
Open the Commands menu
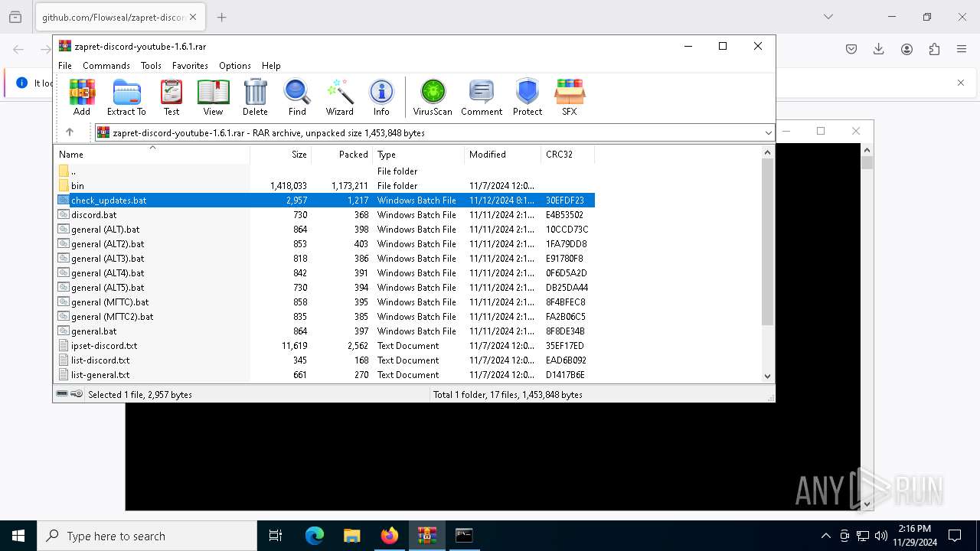(106, 66)
